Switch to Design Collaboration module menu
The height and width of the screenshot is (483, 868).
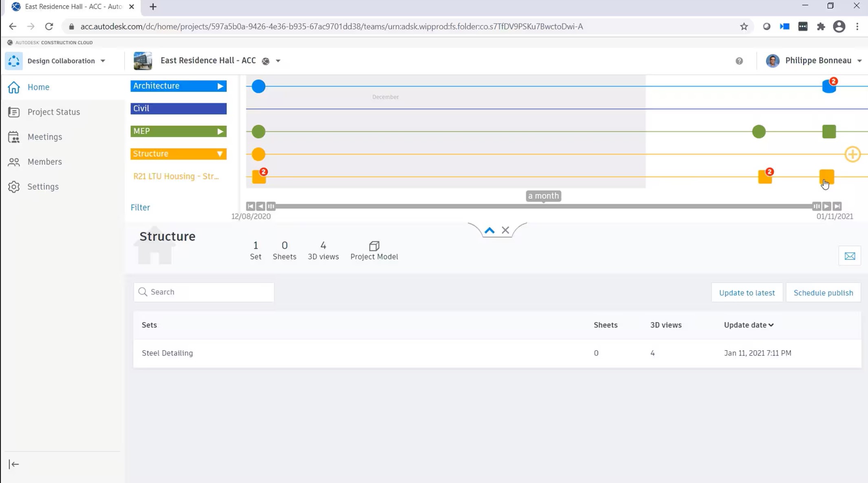(102, 61)
